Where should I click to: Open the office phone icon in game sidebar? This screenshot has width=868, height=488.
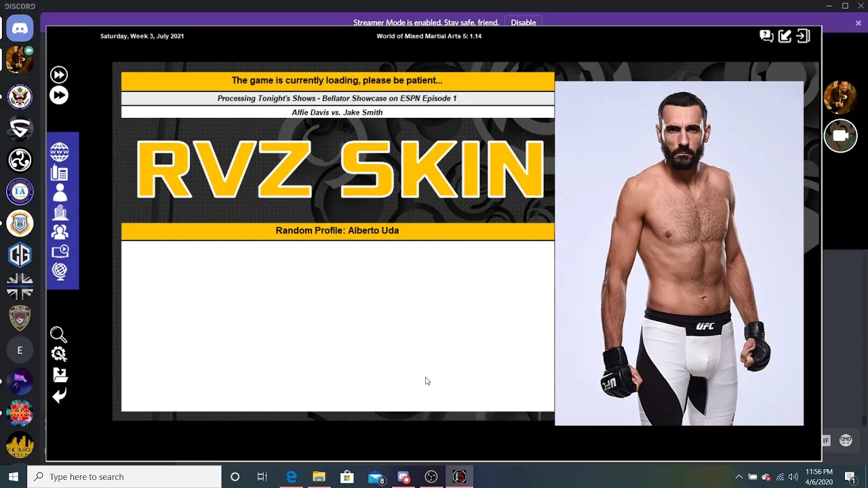(60, 173)
